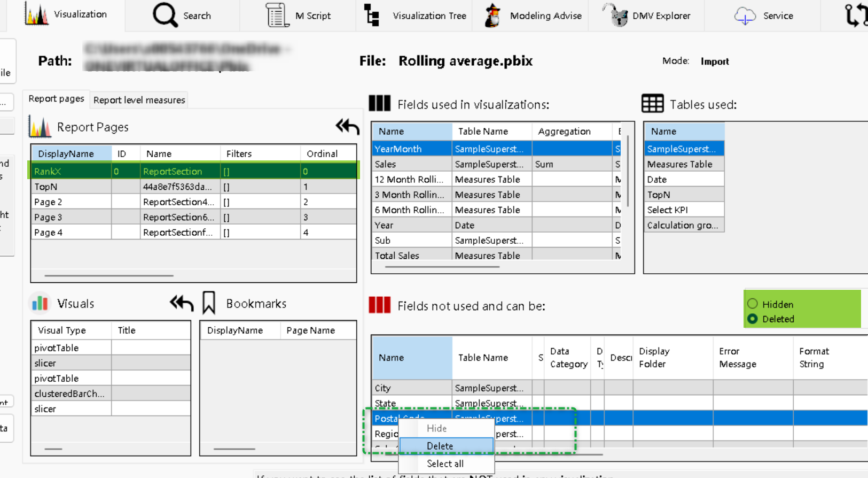
Task: Choose Select all in context menu
Action: [x=445, y=464]
